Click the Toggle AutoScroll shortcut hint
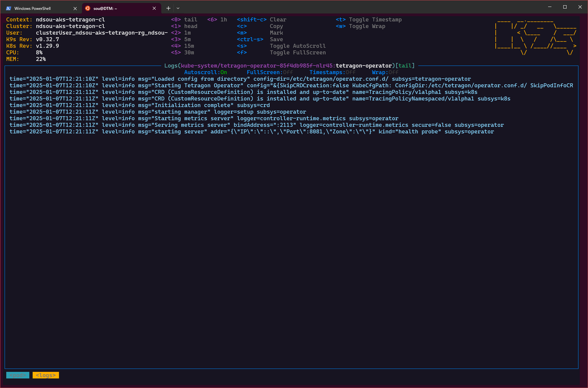The image size is (588, 388). (281, 46)
